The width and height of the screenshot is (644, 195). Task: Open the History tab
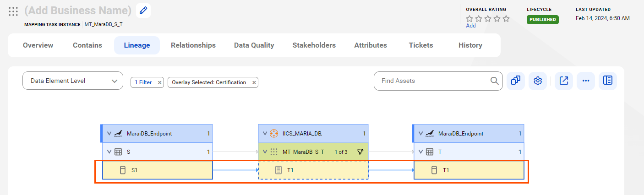[x=470, y=45]
